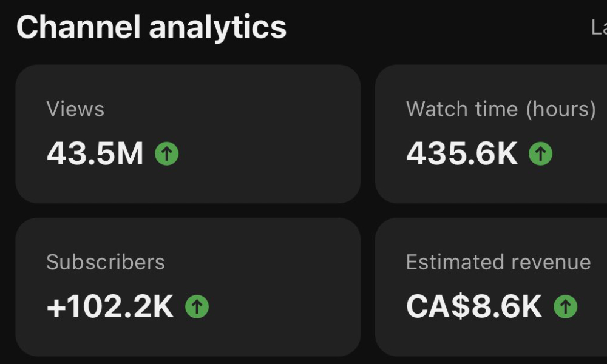
Task: Open the date range selector at top right
Action: (598, 27)
